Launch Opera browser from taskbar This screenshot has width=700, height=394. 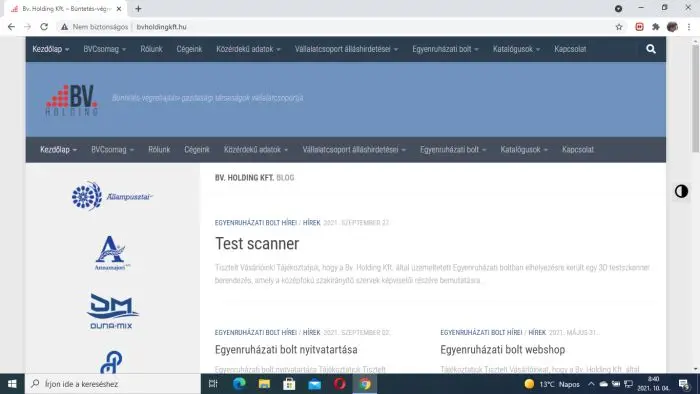click(x=340, y=384)
